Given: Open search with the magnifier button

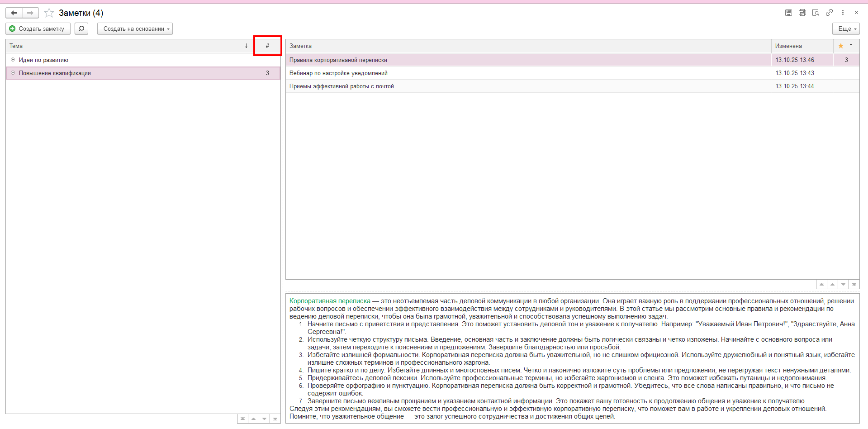Looking at the screenshot, I should click(x=81, y=29).
